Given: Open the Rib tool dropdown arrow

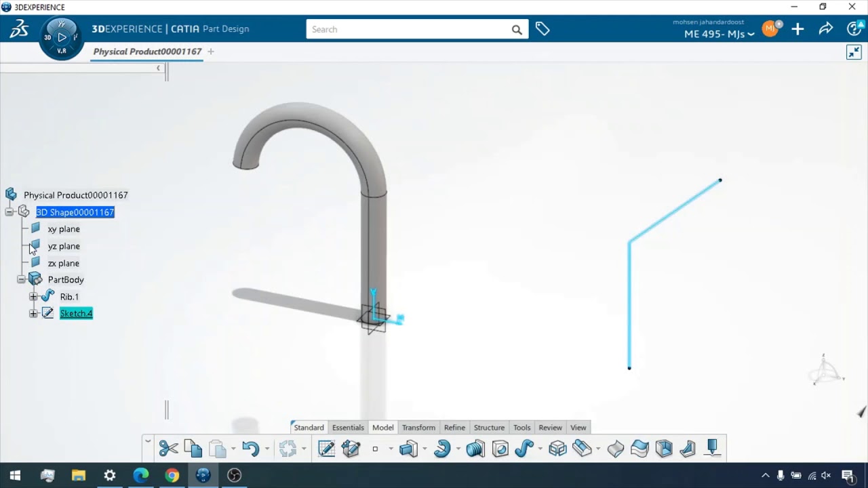Looking at the screenshot, I should point(540,449).
